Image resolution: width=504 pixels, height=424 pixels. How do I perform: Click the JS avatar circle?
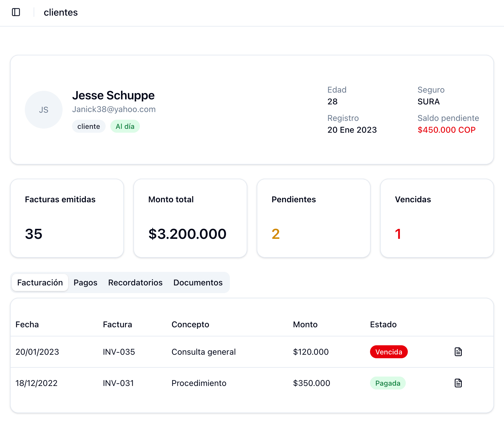coord(44,109)
